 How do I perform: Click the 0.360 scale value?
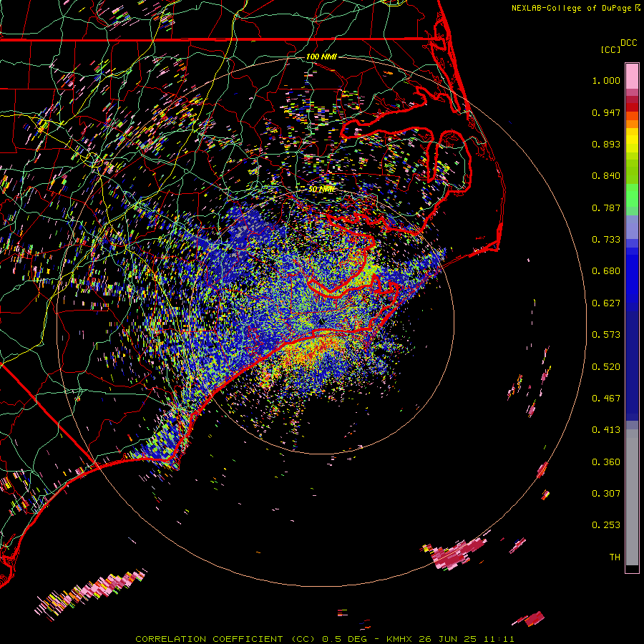coord(606,462)
